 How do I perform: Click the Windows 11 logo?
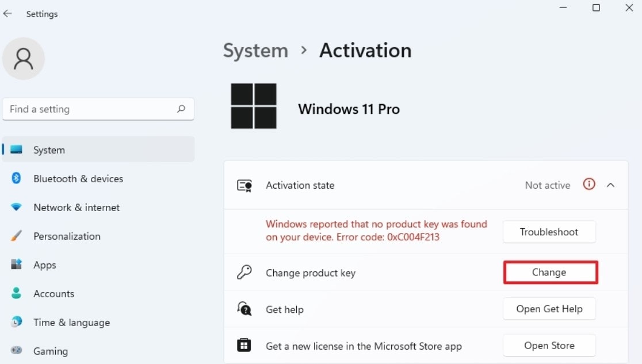[254, 106]
